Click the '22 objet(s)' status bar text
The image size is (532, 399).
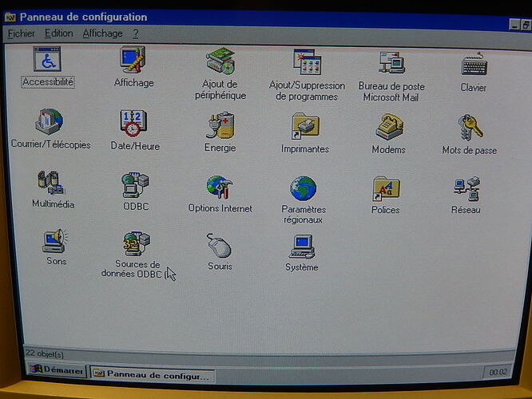pyautogui.click(x=45, y=354)
